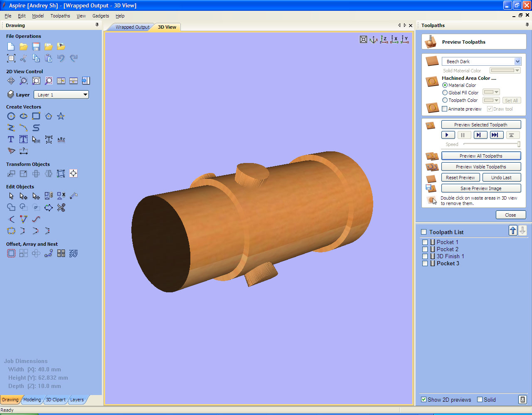Select the Zoom box magnifier tool
Image resolution: width=532 pixels, height=415 pixels.
(x=24, y=81)
